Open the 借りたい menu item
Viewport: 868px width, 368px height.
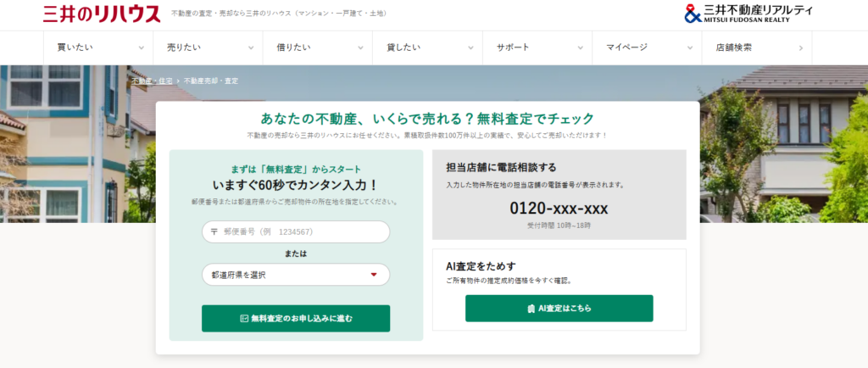click(318, 47)
